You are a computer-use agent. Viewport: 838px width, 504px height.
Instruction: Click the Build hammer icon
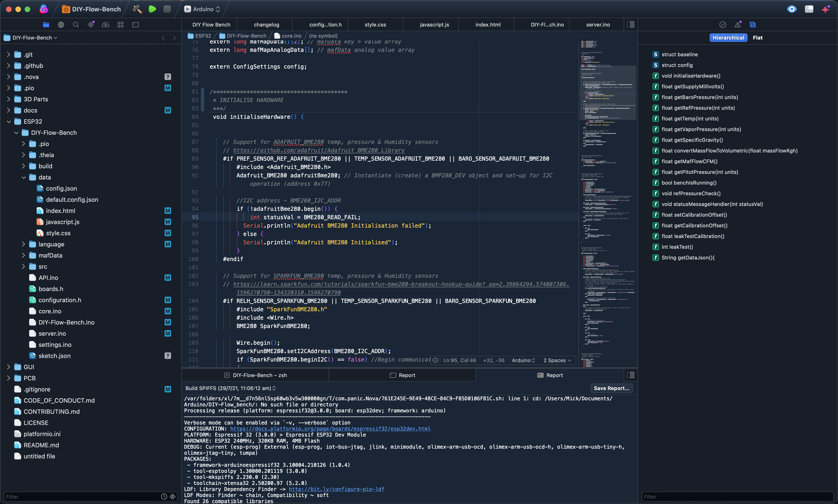[137, 9]
